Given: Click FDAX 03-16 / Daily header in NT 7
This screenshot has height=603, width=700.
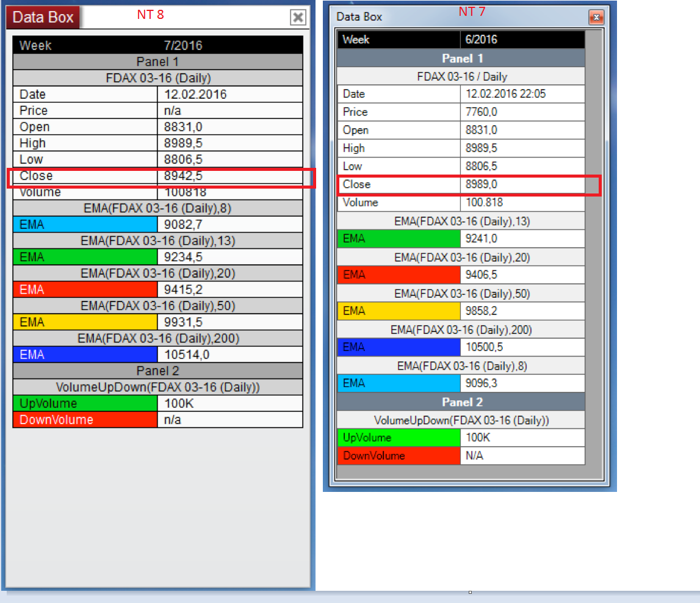Looking at the screenshot, I should pyautogui.click(x=461, y=76).
